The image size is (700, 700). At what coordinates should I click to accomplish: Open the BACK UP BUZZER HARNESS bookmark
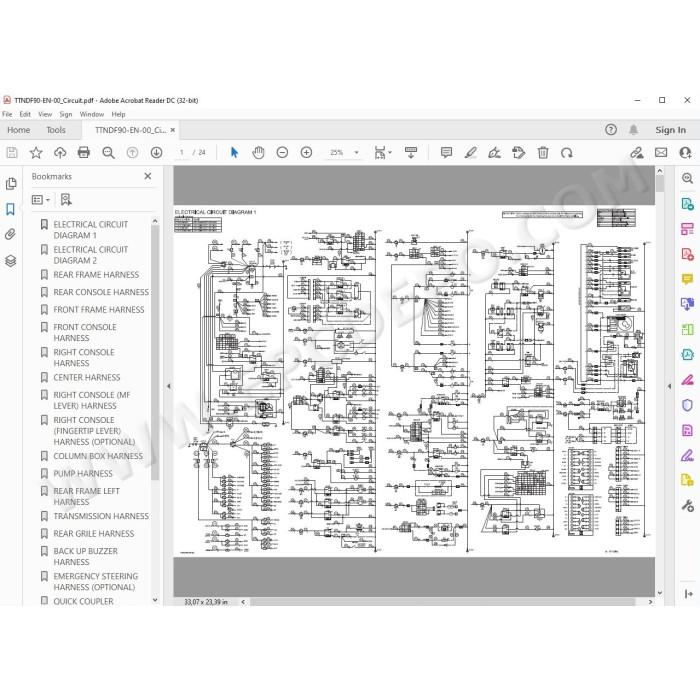point(86,557)
